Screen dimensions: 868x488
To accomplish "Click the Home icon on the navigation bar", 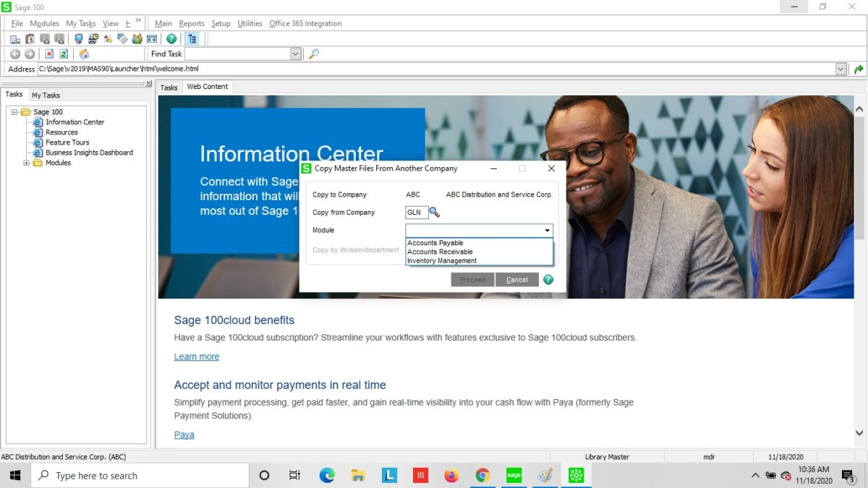I will tap(83, 53).
